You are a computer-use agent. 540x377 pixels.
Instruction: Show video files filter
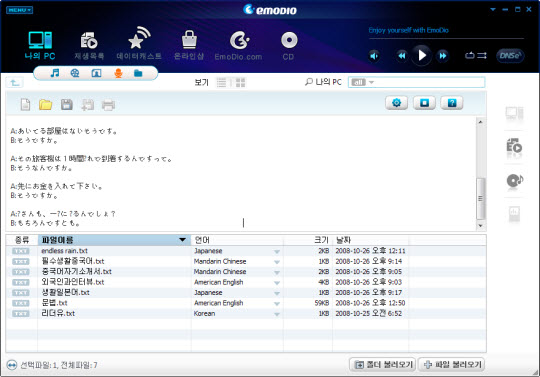pyautogui.click(x=75, y=73)
